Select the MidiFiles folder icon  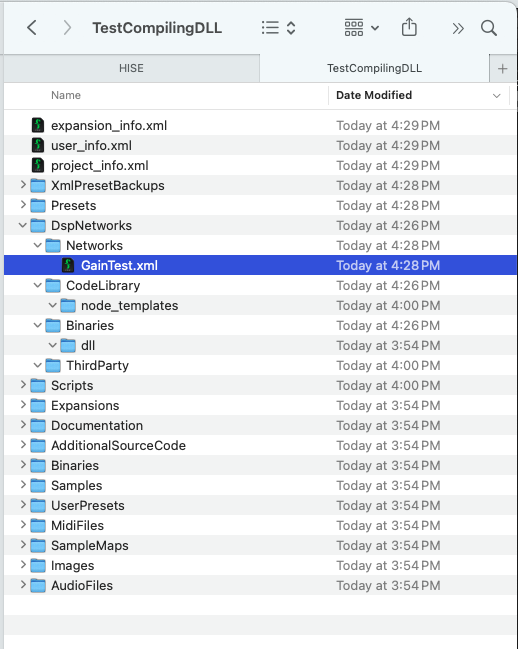pyautogui.click(x=38, y=526)
